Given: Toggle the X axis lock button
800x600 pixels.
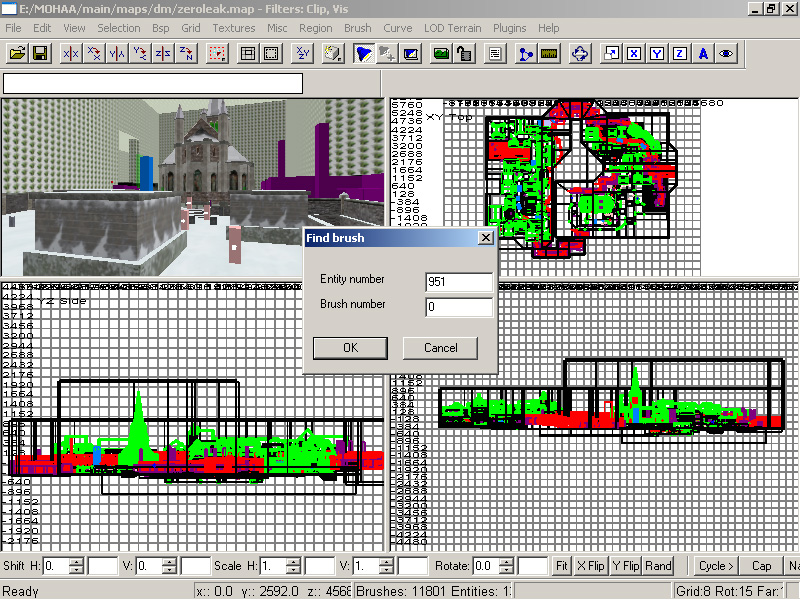Looking at the screenshot, I should tap(634, 53).
